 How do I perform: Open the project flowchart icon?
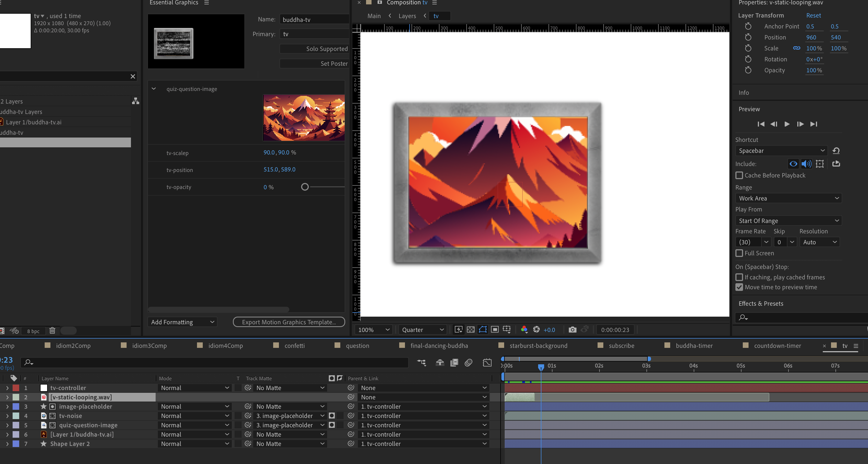[135, 101]
